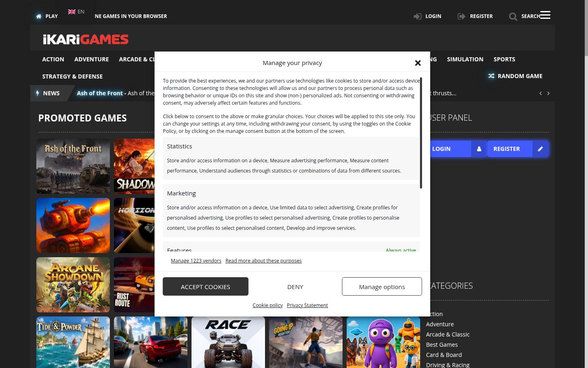Screen dimensions: 588x368
Task: Open Adventure in the categories list
Action: [x=440, y=324]
